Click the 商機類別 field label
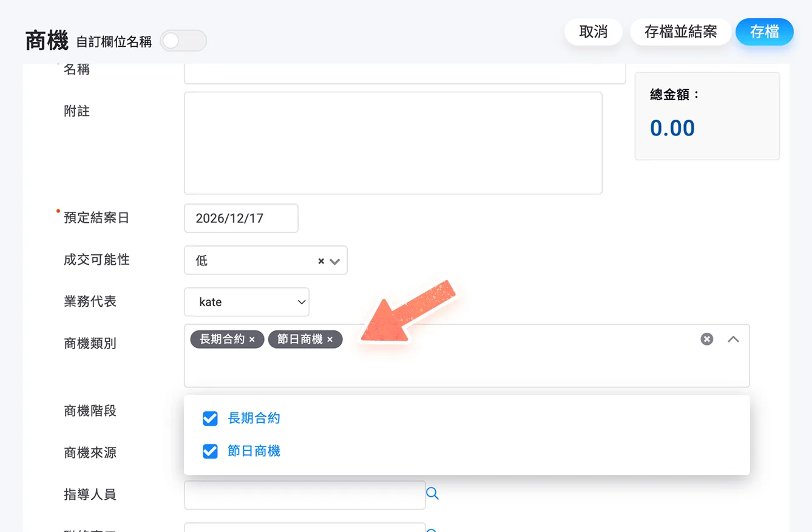The height and width of the screenshot is (532, 812). click(90, 344)
